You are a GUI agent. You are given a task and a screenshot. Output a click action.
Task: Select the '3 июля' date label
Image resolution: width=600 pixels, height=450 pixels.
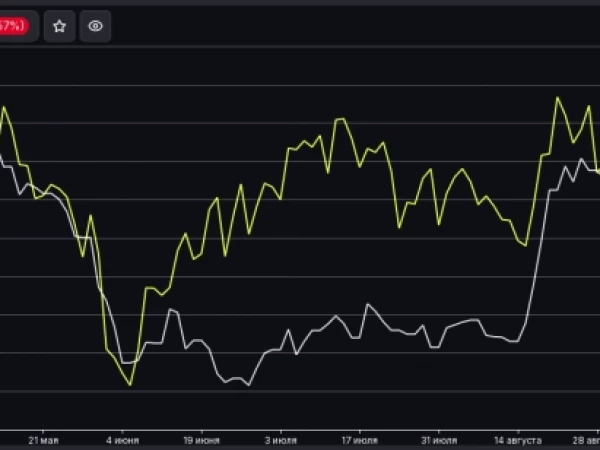(281, 440)
